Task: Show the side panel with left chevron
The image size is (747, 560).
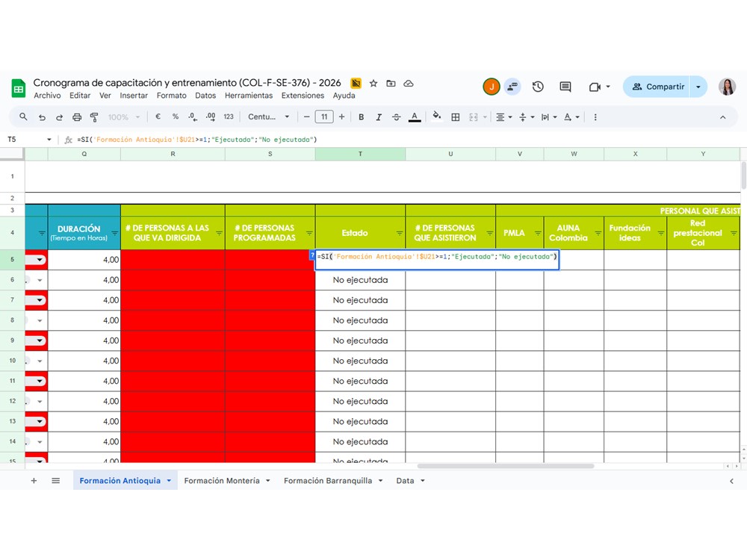Action: pos(731,481)
